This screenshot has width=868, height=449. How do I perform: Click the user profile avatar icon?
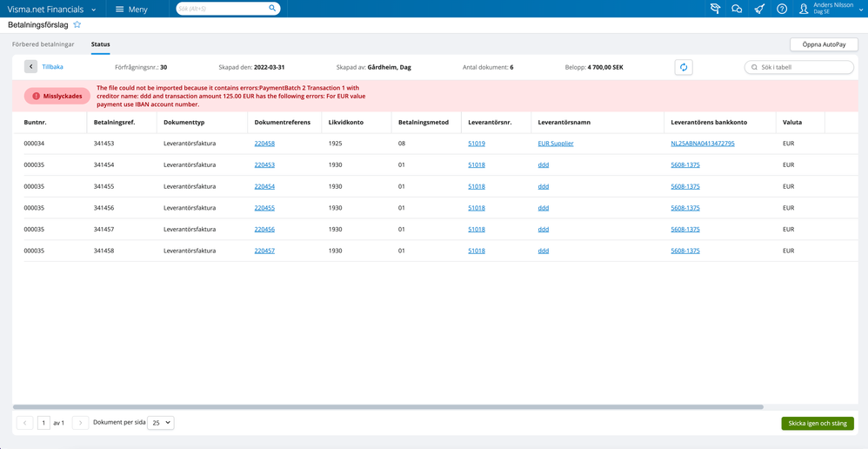point(805,9)
